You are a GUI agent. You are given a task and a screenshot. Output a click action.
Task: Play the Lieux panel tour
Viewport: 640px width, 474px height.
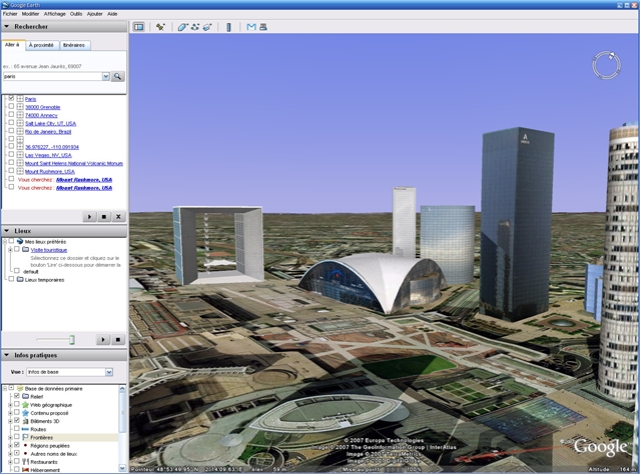(x=103, y=339)
